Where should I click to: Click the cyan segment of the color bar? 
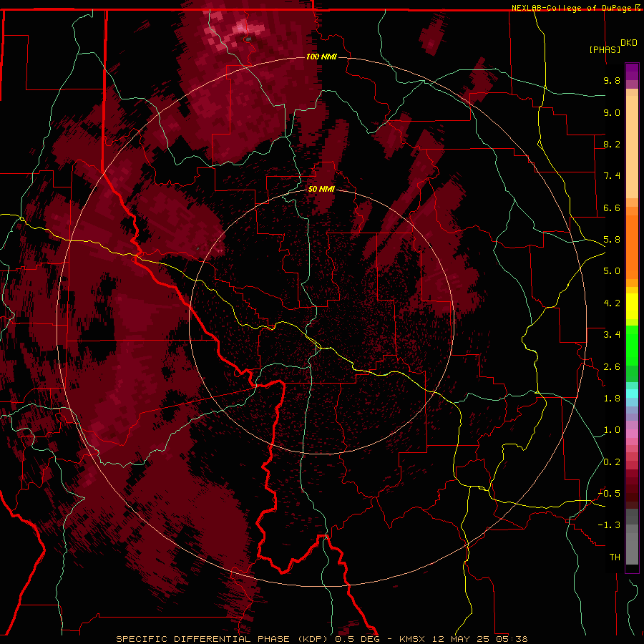pyautogui.click(x=632, y=394)
